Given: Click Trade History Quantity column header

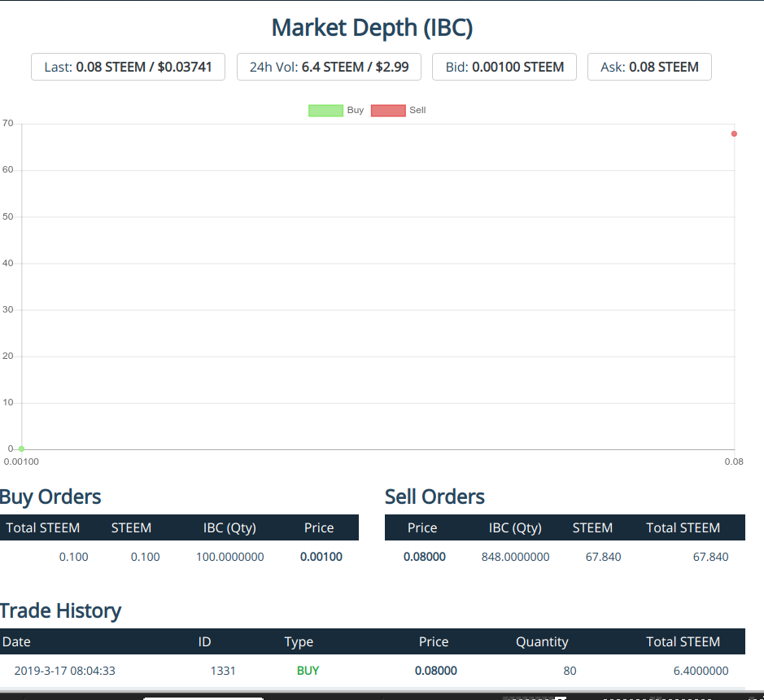Looking at the screenshot, I should 542,642.
